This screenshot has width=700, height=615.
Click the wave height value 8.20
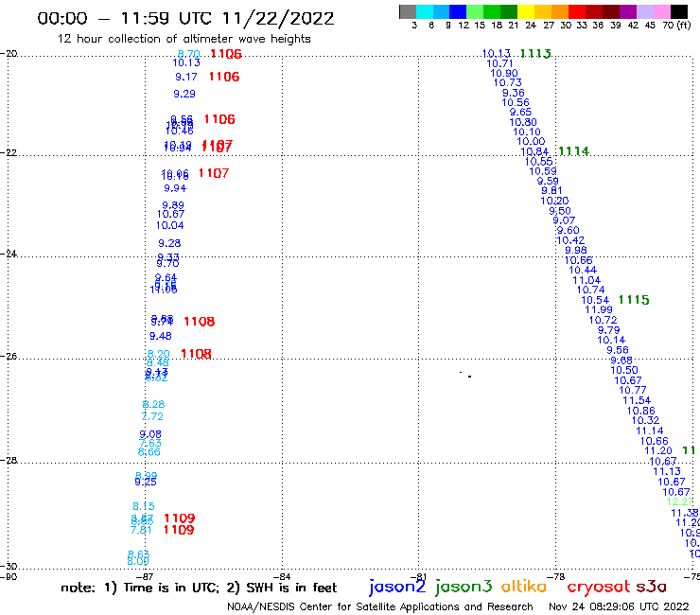tap(159, 354)
